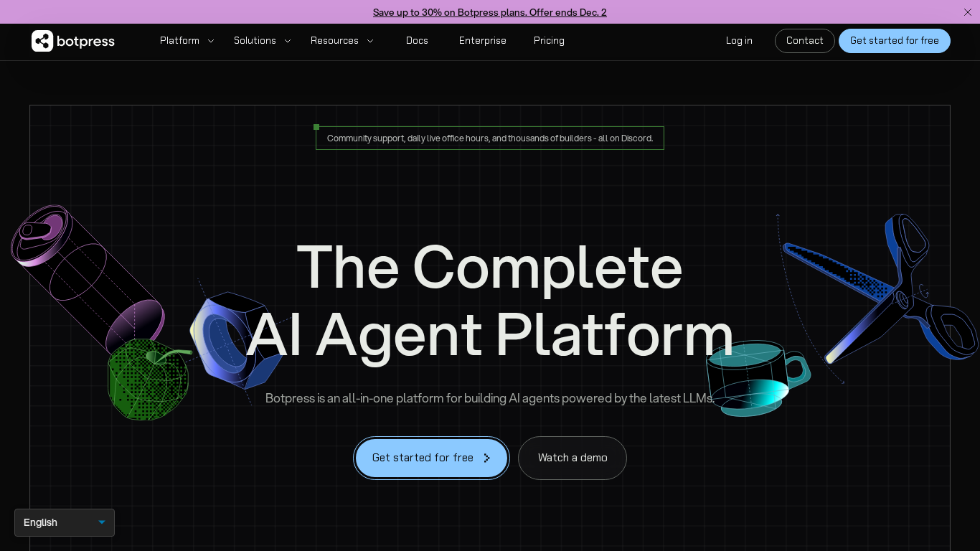Click the green square marker above the Discord banner
The width and height of the screenshot is (980, 551).
click(316, 127)
